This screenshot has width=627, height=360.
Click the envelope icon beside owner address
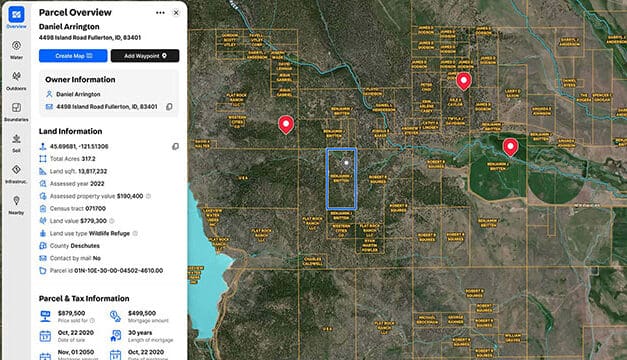pos(49,107)
